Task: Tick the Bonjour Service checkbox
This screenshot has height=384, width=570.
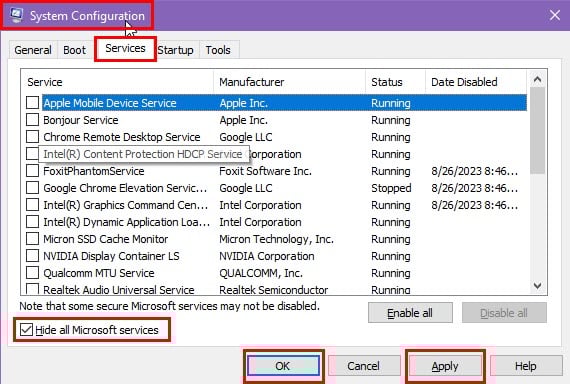Action: [32, 120]
